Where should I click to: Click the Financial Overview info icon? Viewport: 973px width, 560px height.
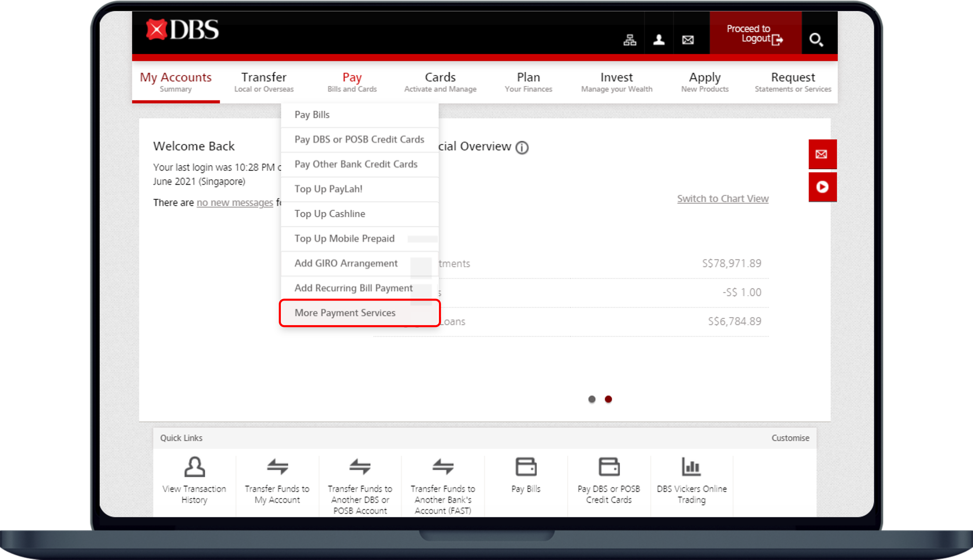click(x=522, y=147)
